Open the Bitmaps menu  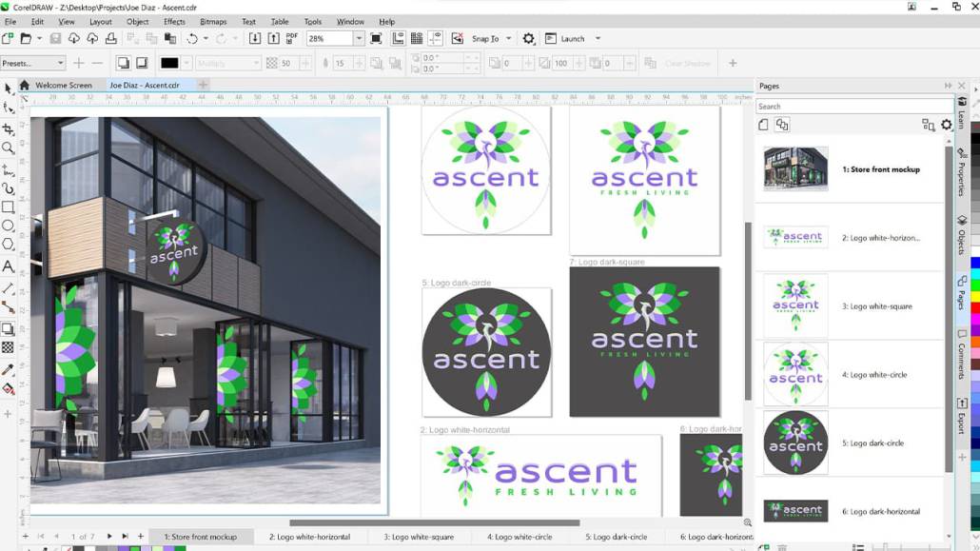click(213, 21)
